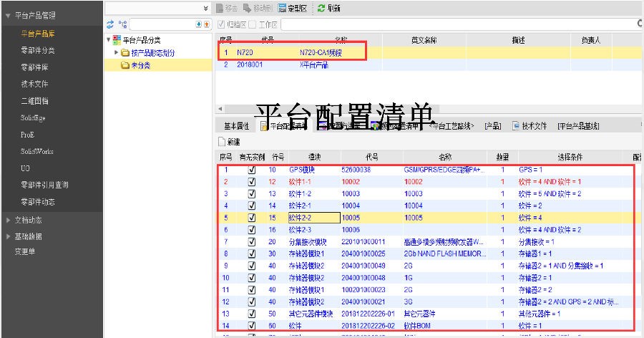This screenshot has width=644, height=338.
Task: Click the 定型区 toolbar icon
Action: pos(283,8)
